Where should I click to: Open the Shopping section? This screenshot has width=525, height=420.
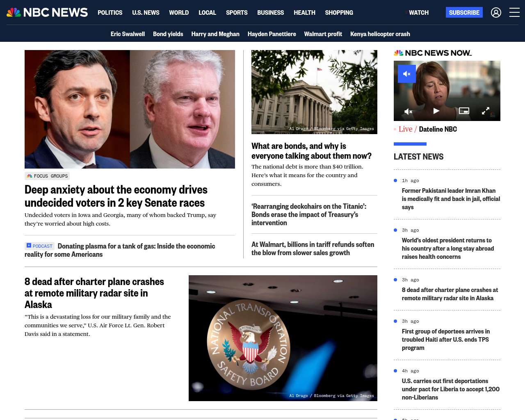[x=339, y=13]
